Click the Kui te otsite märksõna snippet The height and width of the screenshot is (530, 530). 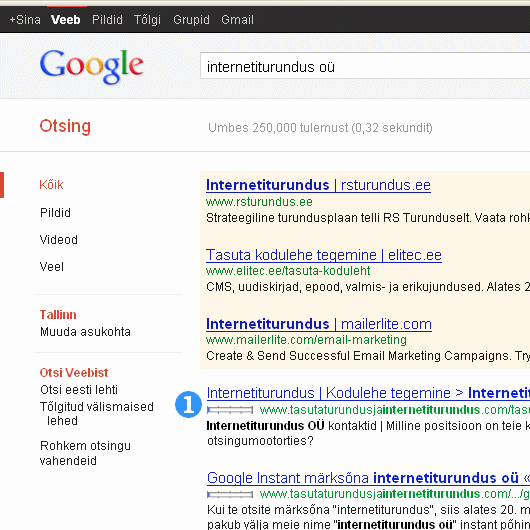[368, 517]
